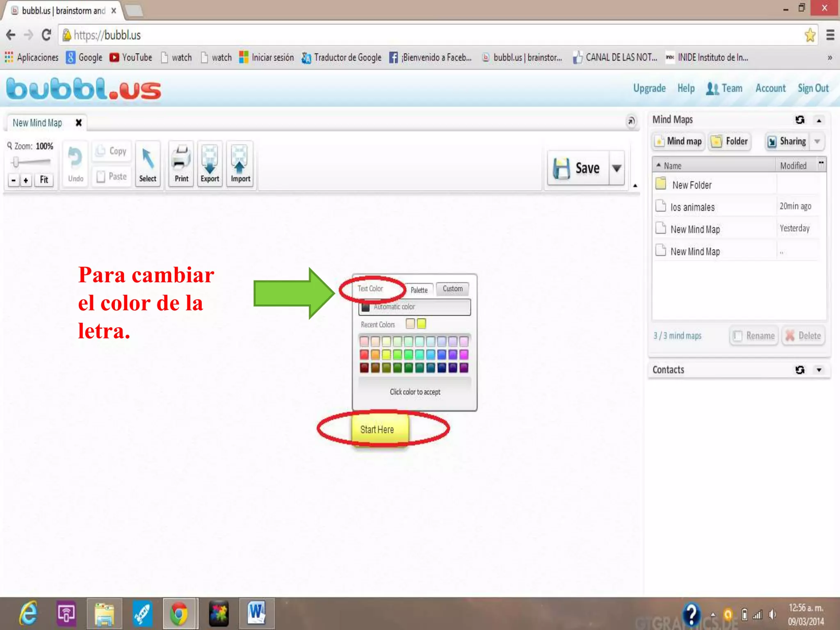Expand the Sharing dropdown arrow
The height and width of the screenshot is (630, 840).
817,142
